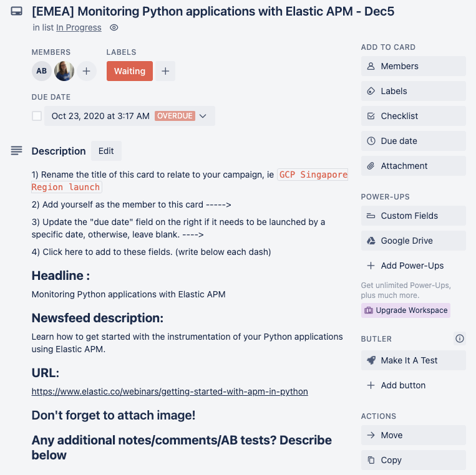The image size is (476, 475).
Task: Click the GCP Singapore code snippet
Action: tap(313, 175)
